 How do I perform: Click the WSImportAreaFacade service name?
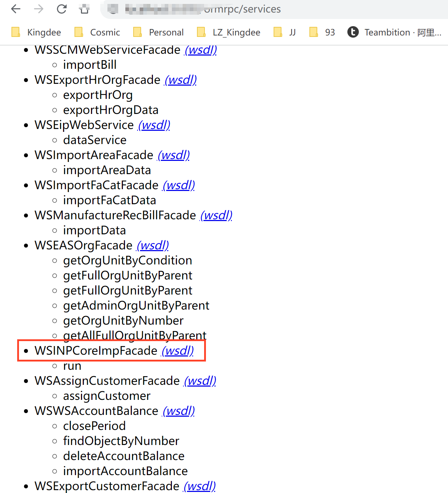(94, 155)
